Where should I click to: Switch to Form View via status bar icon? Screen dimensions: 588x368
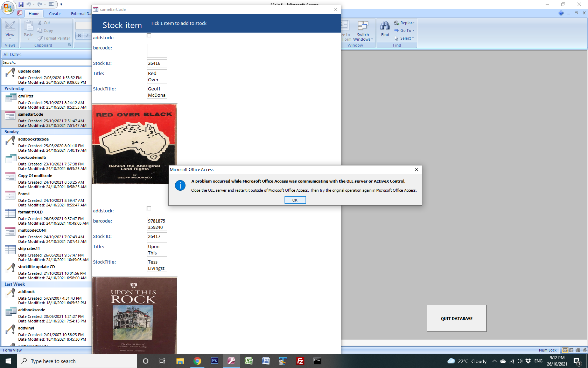coord(565,350)
